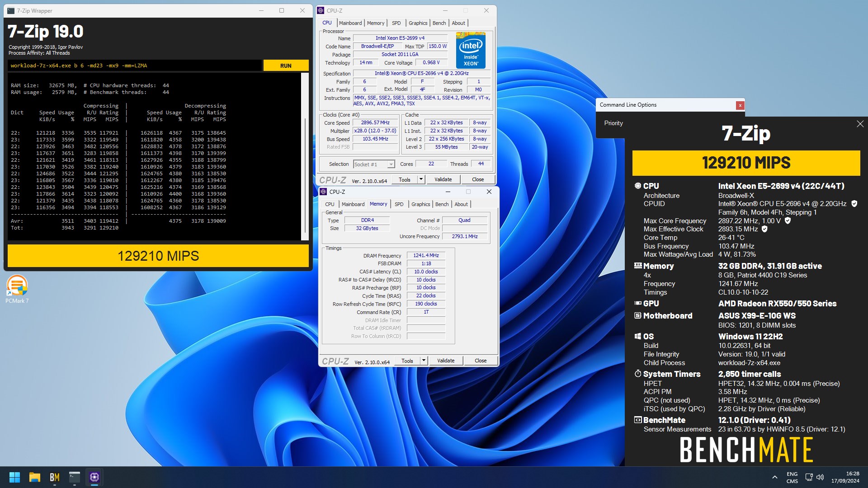Image resolution: width=868 pixels, height=488 pixels.
Task: Click the 129210 MIPS result bar in wrapper
Action: (158, 256)
